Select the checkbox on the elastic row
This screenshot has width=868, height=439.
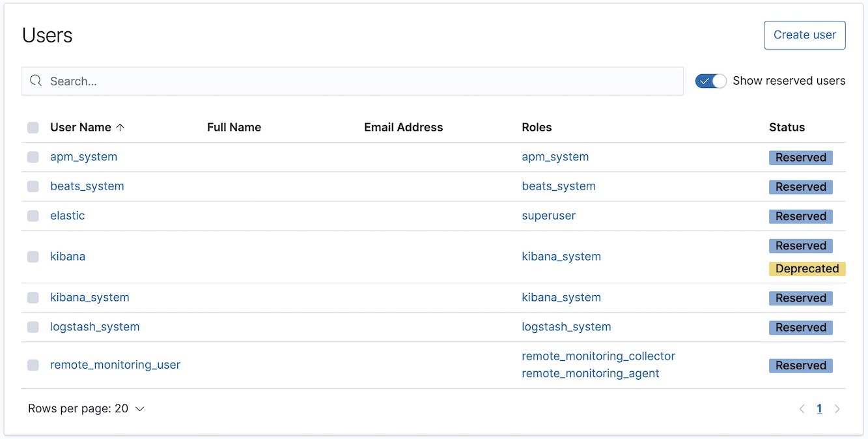33,216
